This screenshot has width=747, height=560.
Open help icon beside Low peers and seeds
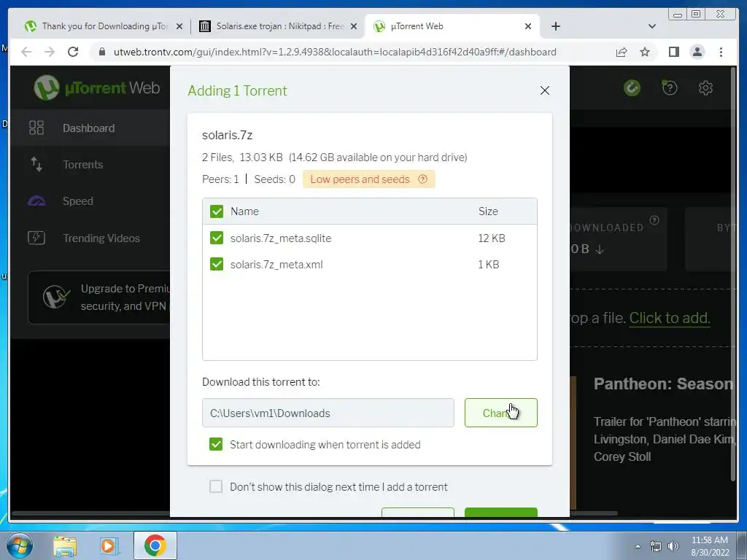(x=422, y=179)
